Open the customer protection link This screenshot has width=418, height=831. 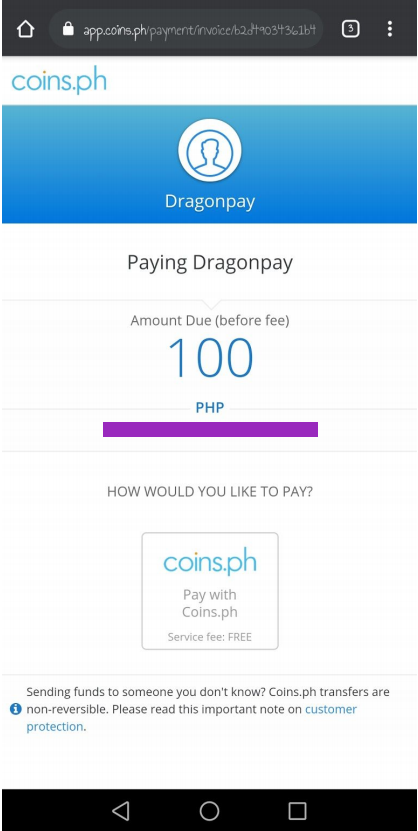pos(192,718)
